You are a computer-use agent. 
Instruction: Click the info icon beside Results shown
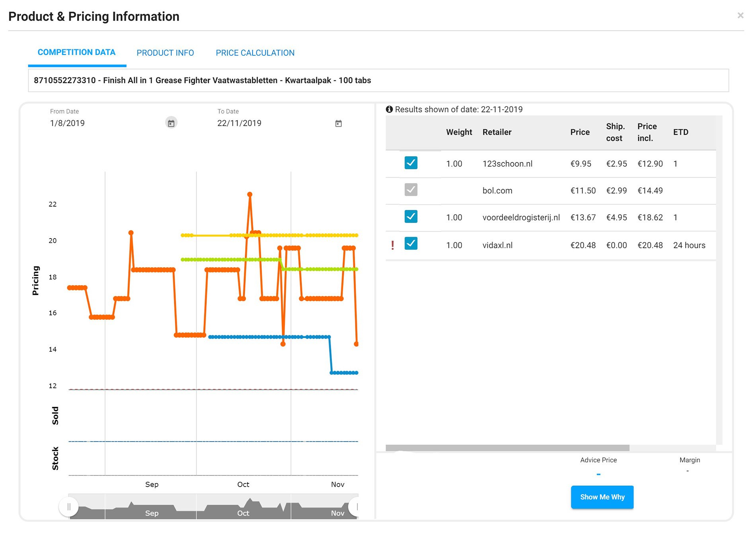389,109
